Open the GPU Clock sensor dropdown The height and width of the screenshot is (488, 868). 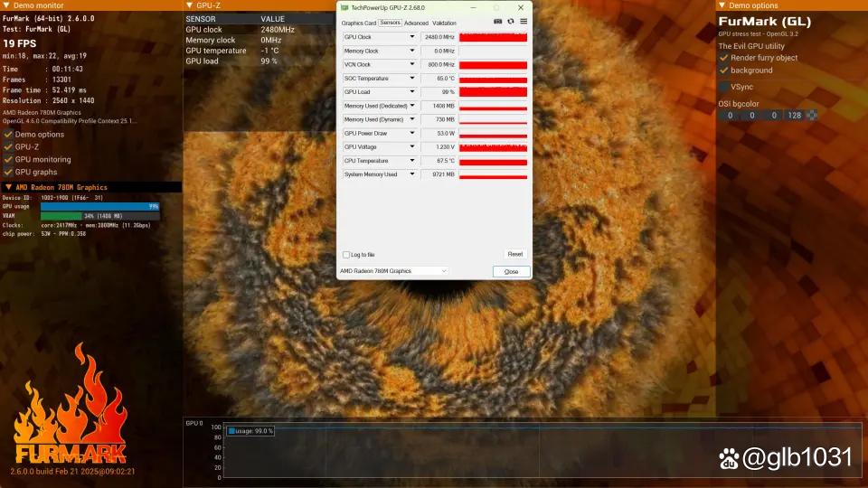point(412,37)
